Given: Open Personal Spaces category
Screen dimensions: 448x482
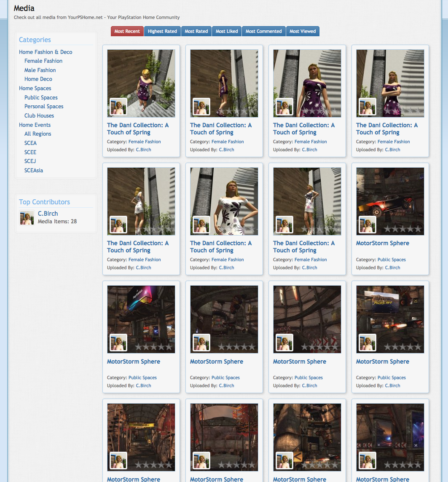Looking at the screenshot, I should click(44, 106).
